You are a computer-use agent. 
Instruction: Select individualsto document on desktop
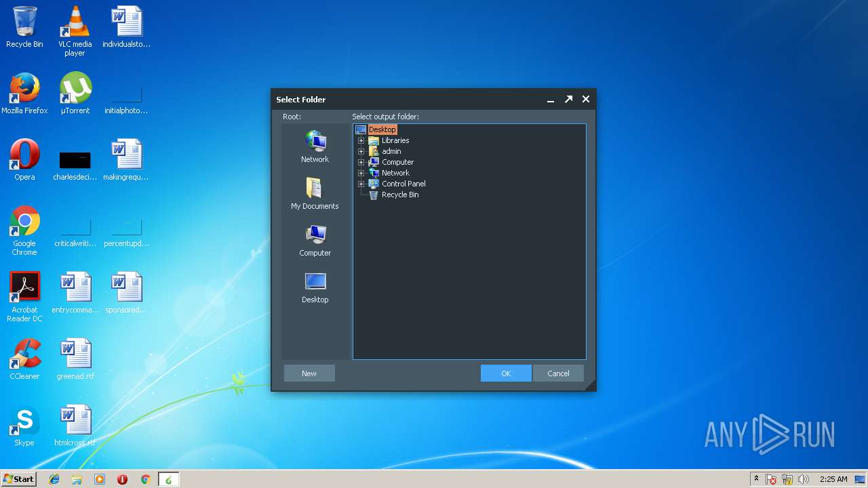126,27
